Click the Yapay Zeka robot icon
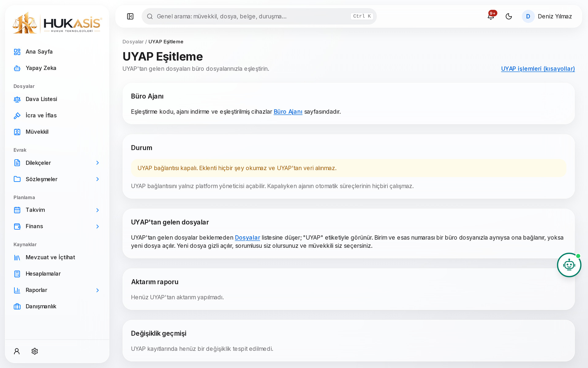 (x=17, y=68)
